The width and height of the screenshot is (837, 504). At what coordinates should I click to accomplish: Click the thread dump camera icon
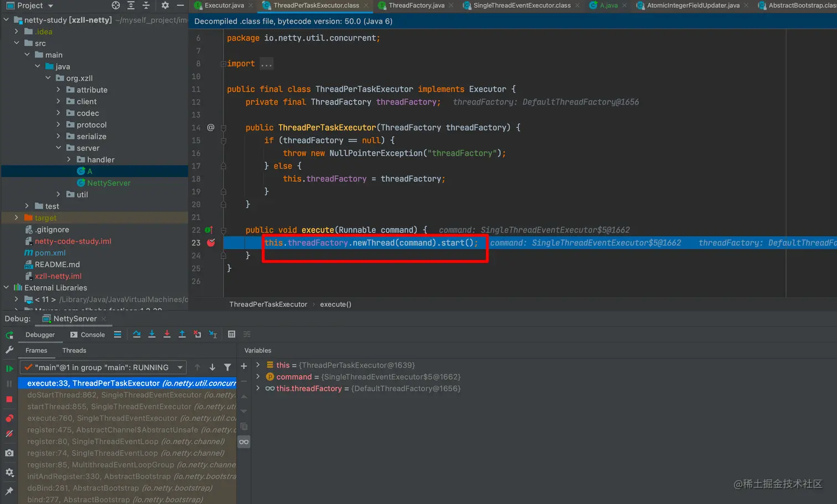pos(9,453)
